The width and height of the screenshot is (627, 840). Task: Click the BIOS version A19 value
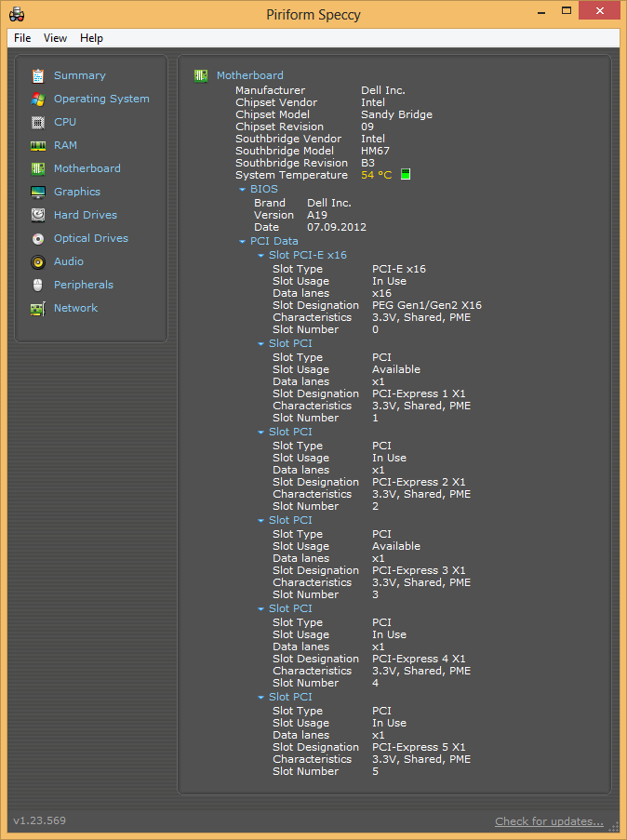click(317, 216)
